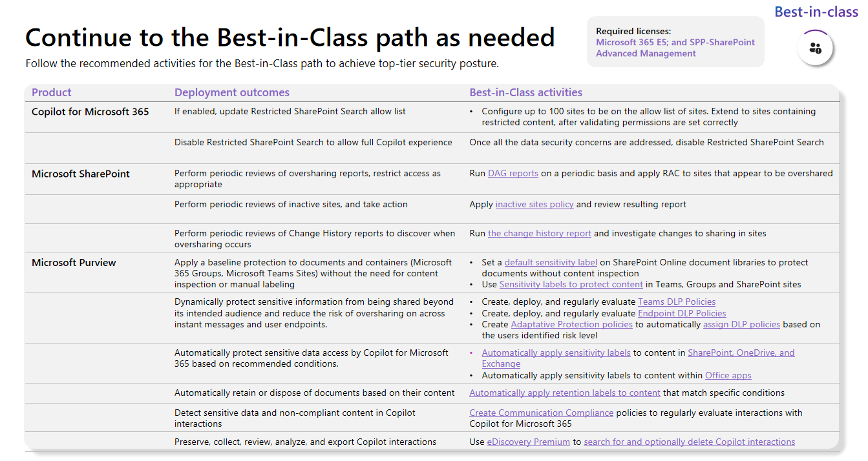Click 'Detect sensitive data and non-compliant content' outcome
The height and width of the screenshot is (461, 868).
(295, 418)
